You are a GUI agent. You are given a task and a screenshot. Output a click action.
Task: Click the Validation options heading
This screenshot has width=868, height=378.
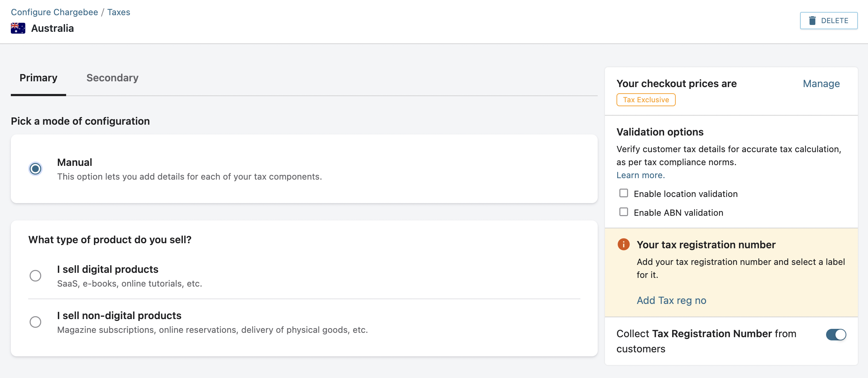pos(660,132)
